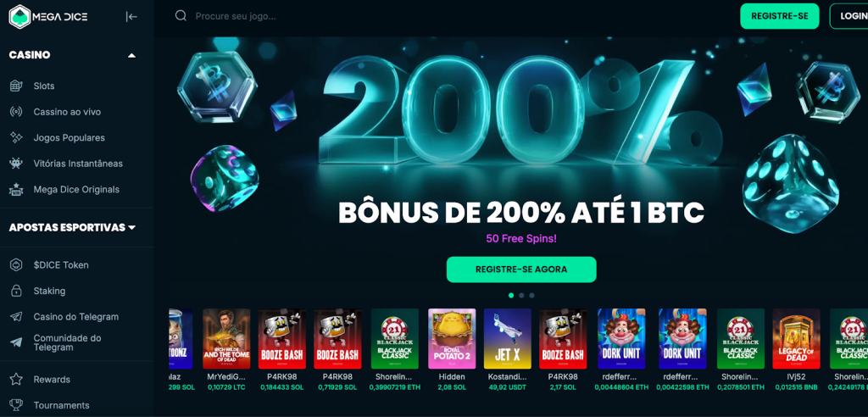The width and height of the screenshot is (868, 417).
Task: Select the second banner carousel dot
Action: tap(521, 296)
